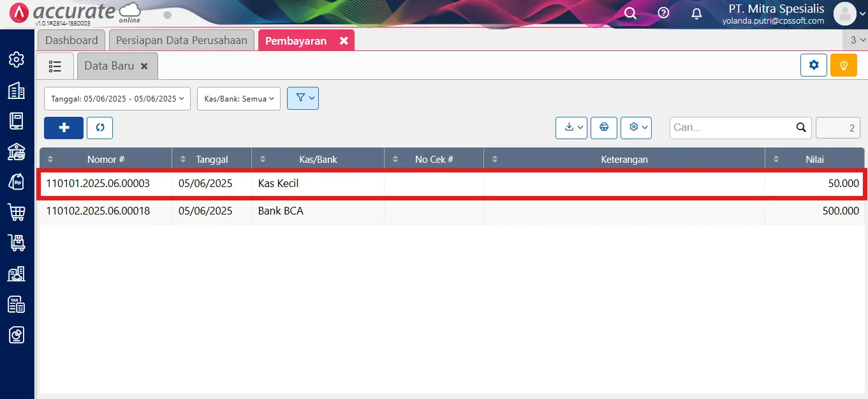Open the help question mark icon
The image size is (868, 399).
[x=663, y=13]
